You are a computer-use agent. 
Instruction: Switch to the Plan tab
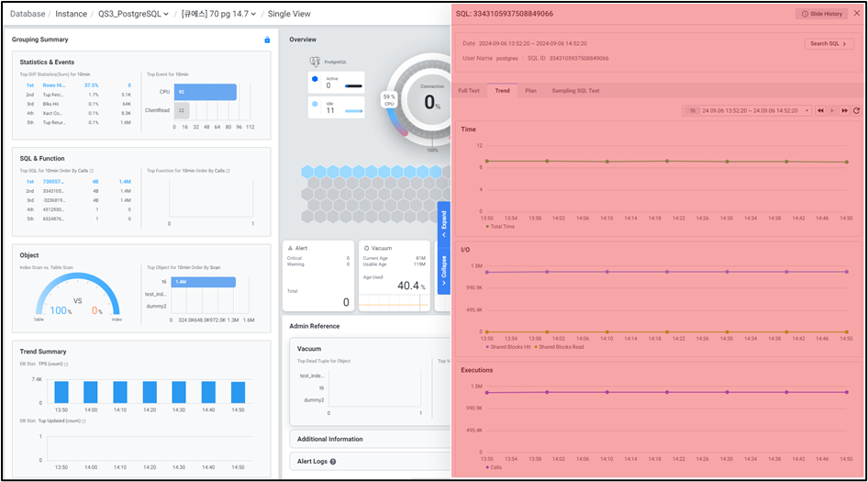pyautogui.click(x=530, y=91)
